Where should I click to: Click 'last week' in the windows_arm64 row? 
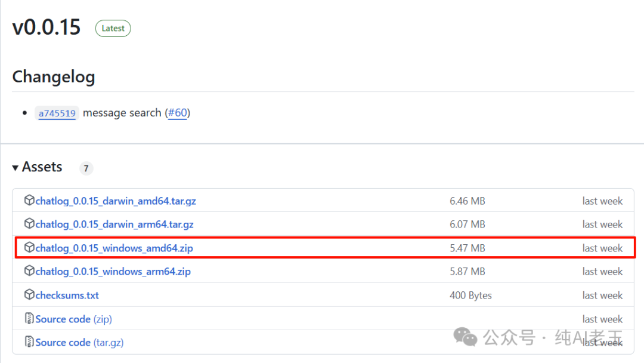(602, 272)
